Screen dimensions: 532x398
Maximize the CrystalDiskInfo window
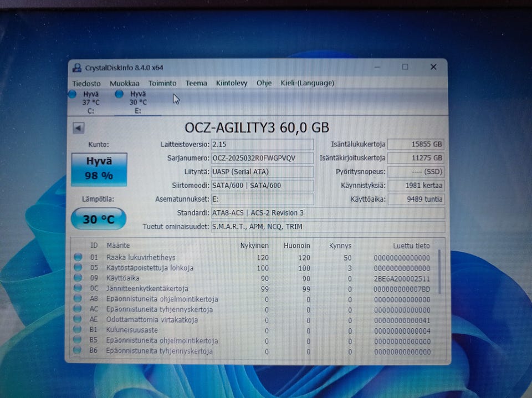pos(405,67)
